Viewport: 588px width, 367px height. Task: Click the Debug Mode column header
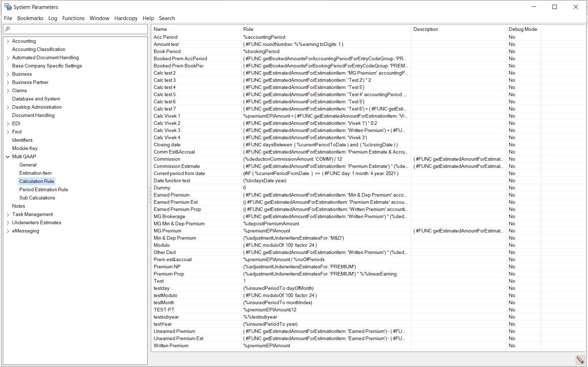[x=522, y=29]
